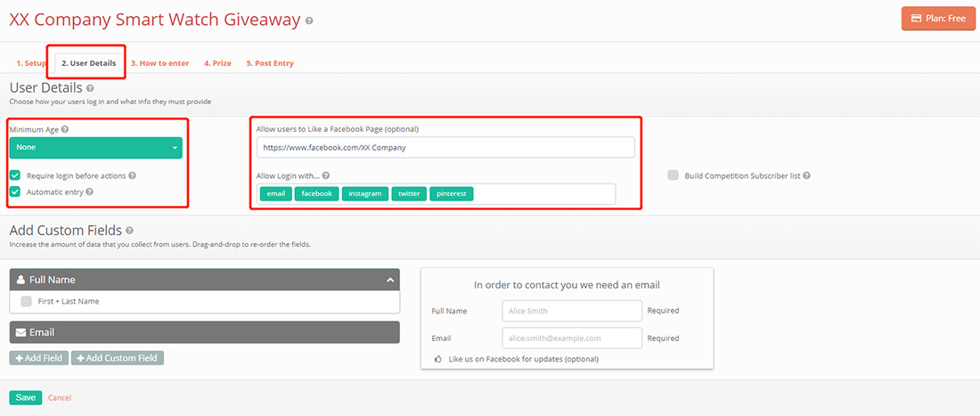This screenshot has width=980, height=416.
Task: Click help icon next to User Details heading
Action: 90,88
